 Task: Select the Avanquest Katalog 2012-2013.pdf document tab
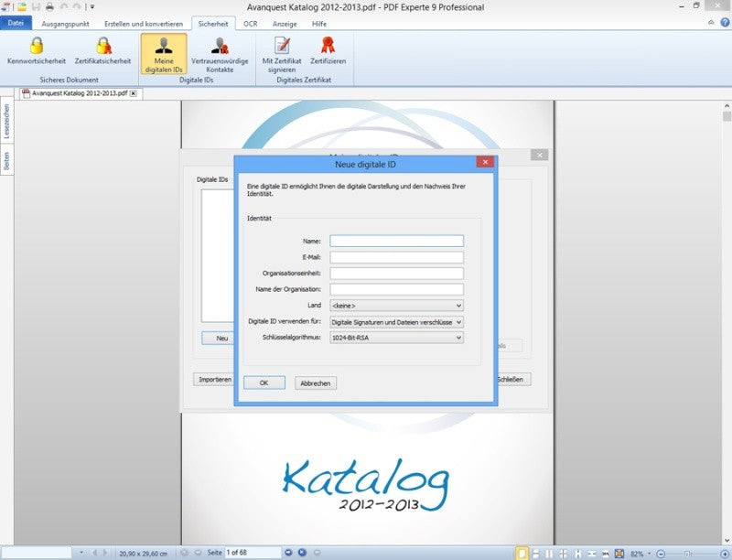coord(80,93)
